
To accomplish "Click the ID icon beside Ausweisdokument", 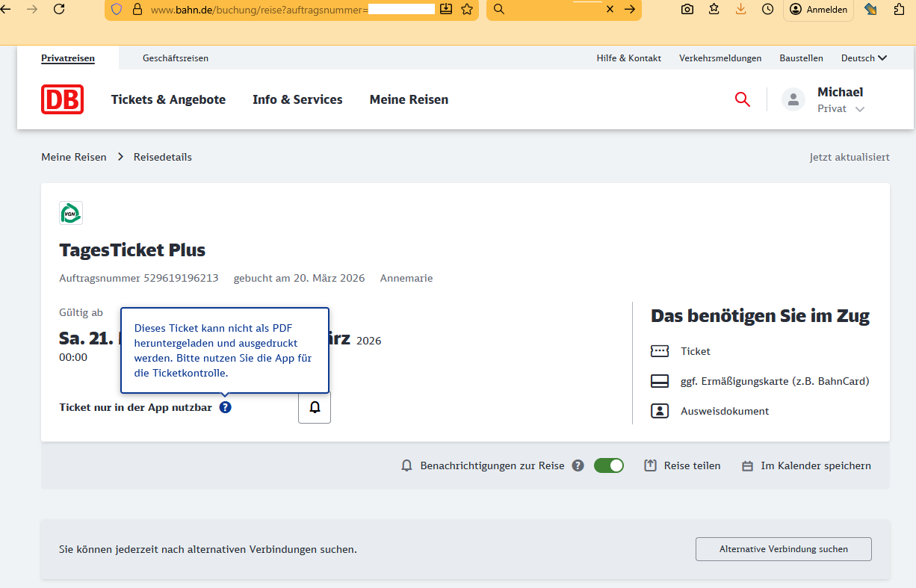I will [x=660, y=411].
